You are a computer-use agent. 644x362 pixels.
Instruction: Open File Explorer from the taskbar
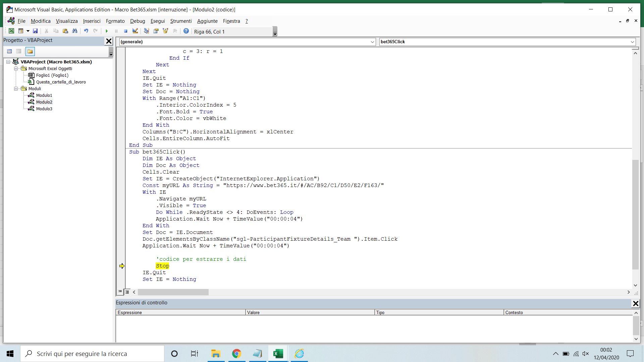[216, 354]
